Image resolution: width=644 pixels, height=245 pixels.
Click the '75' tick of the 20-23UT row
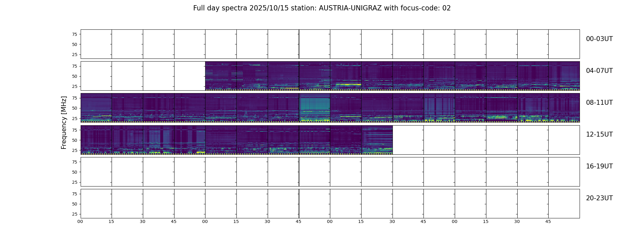pos(75,194)
